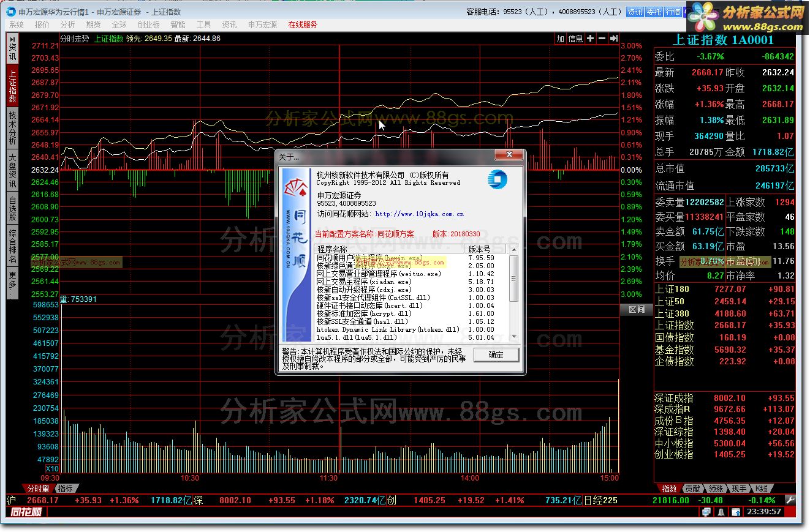
Task: Select 硬件证书接口动态库(hcert.dll) row
Action: click(411, 305)
